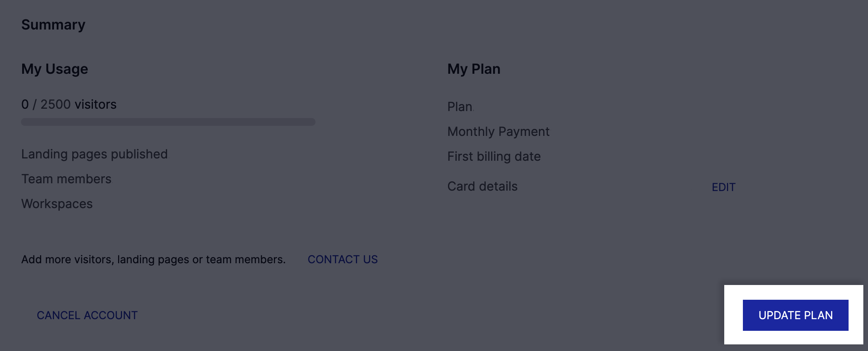This screenshot has height=351, width=868.
Task: Select the Team members label
Action: click(x=66, y=179)
